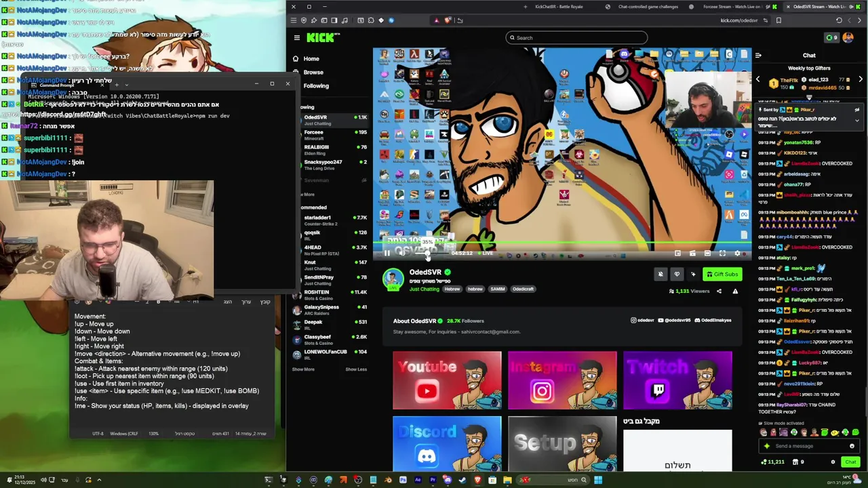Open video player settings gear

pos(737,253)
